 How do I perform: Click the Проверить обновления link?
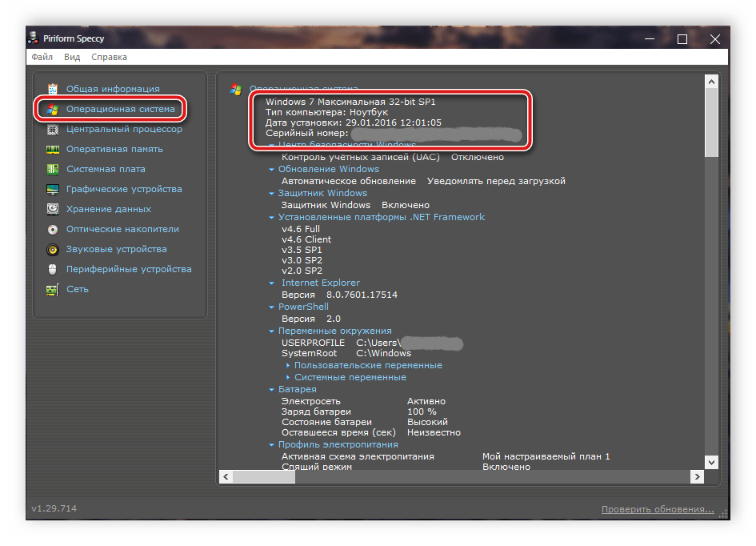coord(658,509)
